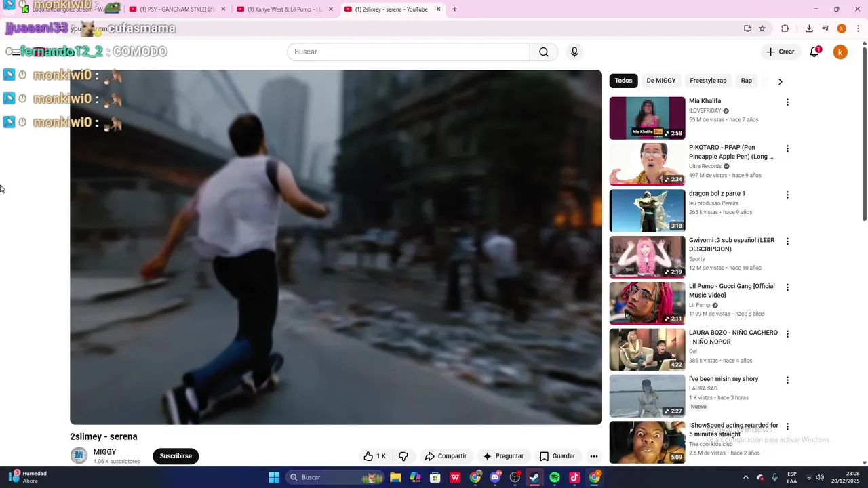Open the MIGGY channel name link
The width and height of the screenshot is (868, 488).
click(x=104, y=452)
